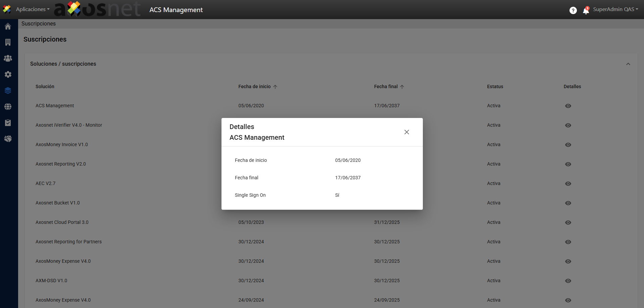Sort by Fecha final arrow

tap(402, 87)
